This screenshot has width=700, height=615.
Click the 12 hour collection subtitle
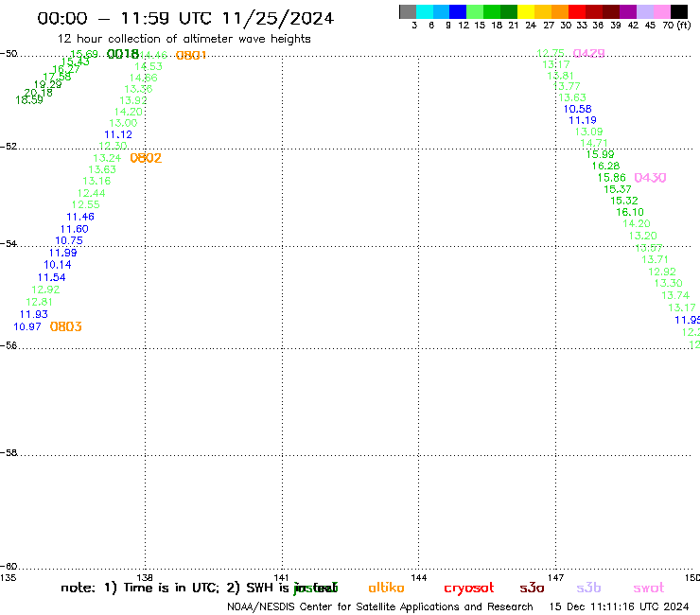click(x=184, y=39)
